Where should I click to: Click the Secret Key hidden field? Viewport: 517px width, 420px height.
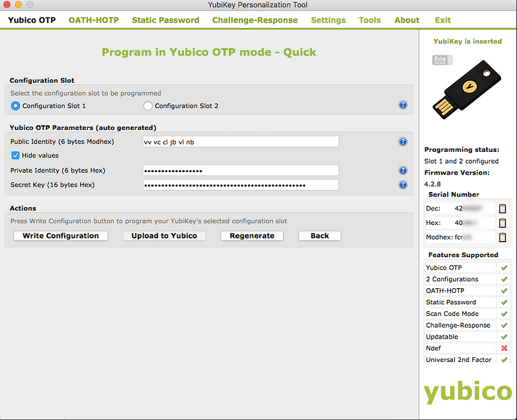pos(240,185)
